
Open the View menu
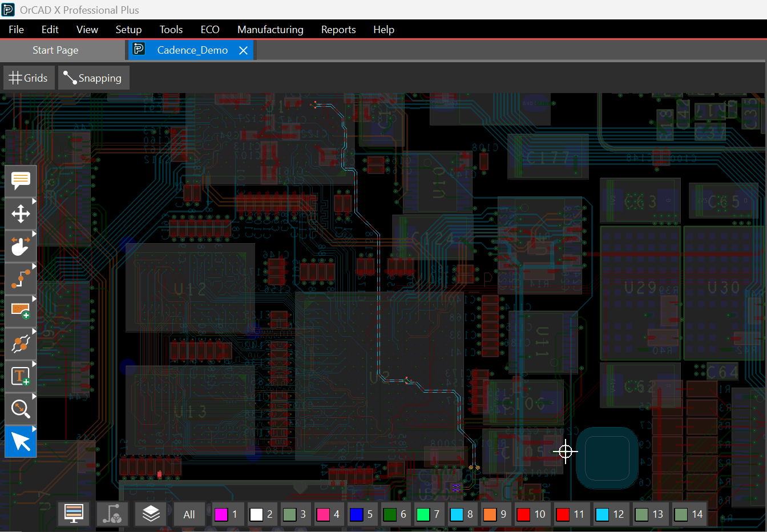coord(87,30)
